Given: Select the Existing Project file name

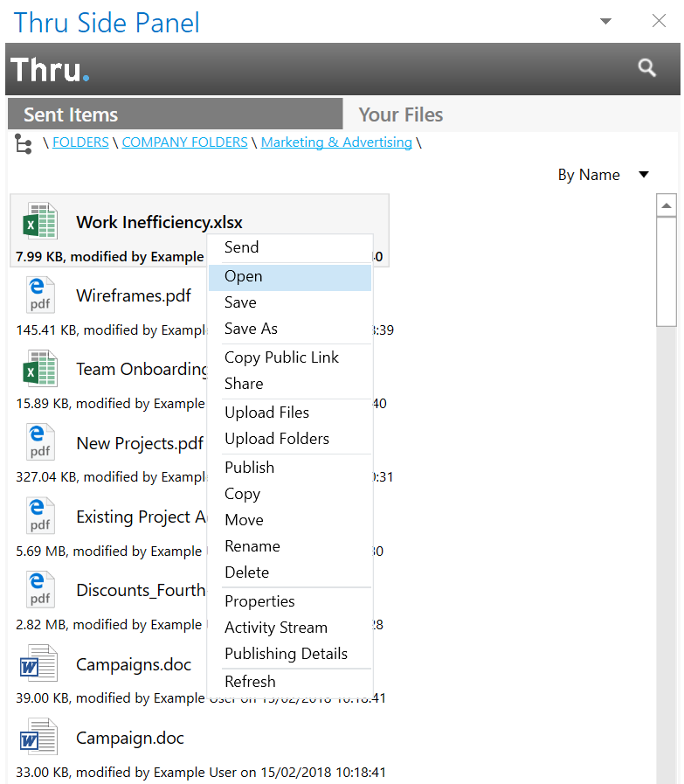Looking at the screenshot, I should click(x=142, y=517).
